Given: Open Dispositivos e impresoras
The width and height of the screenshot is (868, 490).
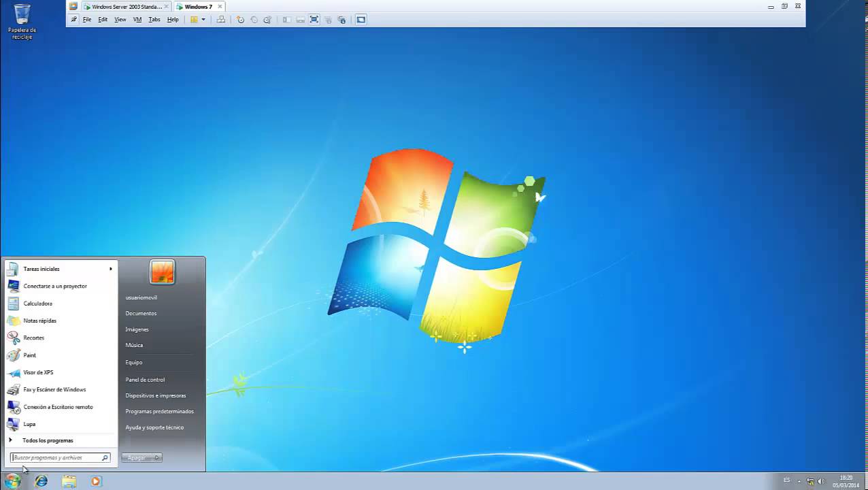Looking at the screenshot, I should (x=156, y=395).
